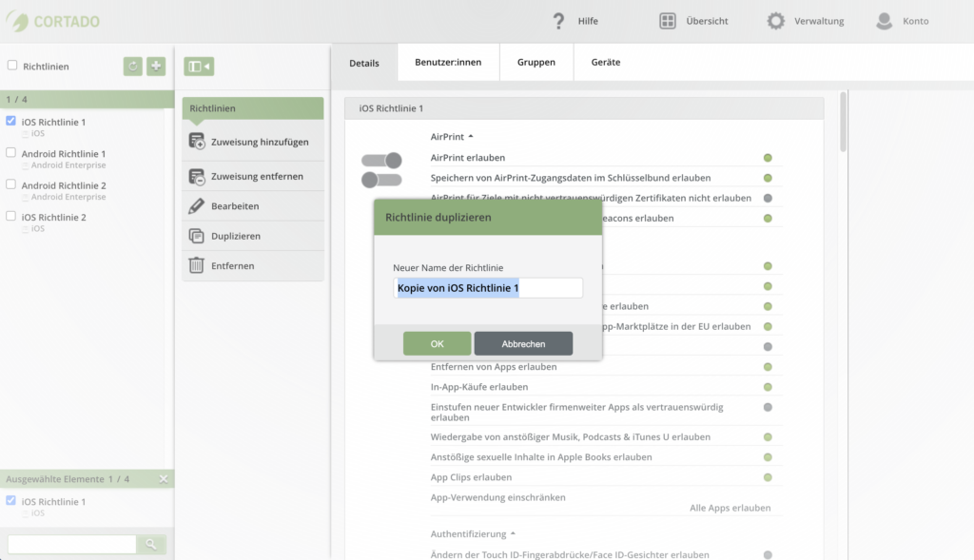Open the Übersicht grid icon
This screenshot has height=560, width=974.
tap(667, 21)
